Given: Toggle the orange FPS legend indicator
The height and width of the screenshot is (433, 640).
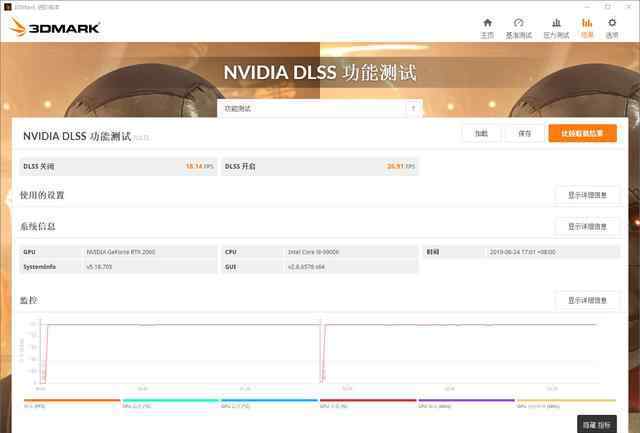Looking at the screenshot, I should point(72,404).
